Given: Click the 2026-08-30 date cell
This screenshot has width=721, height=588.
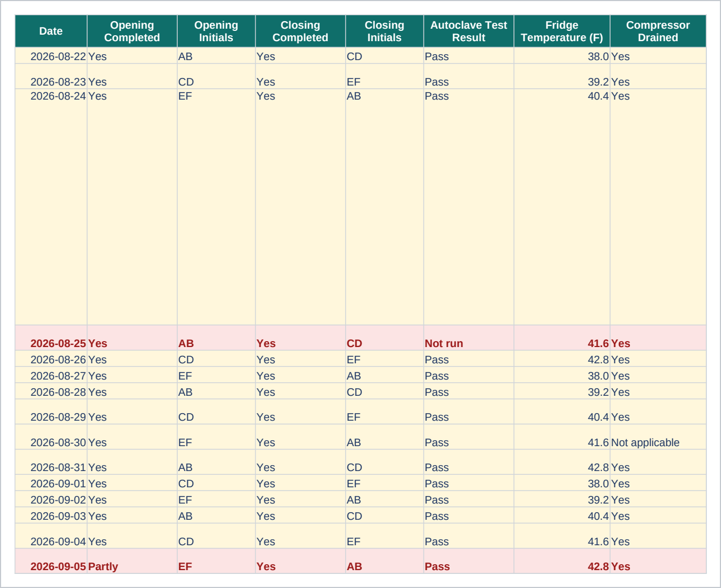Looking at the screenshot, I should (x=51, y=437).
